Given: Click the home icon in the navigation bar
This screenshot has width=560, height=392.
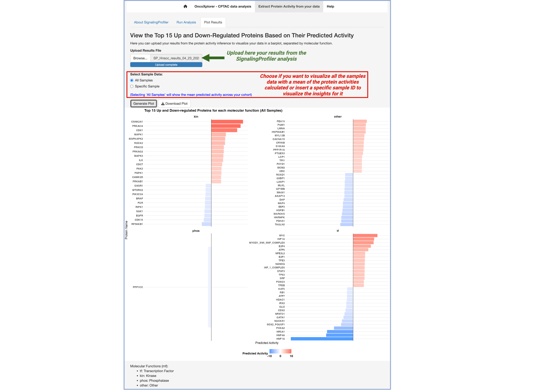Looking at the screenshot, I should pyautogui.click(x=185, y=7).
